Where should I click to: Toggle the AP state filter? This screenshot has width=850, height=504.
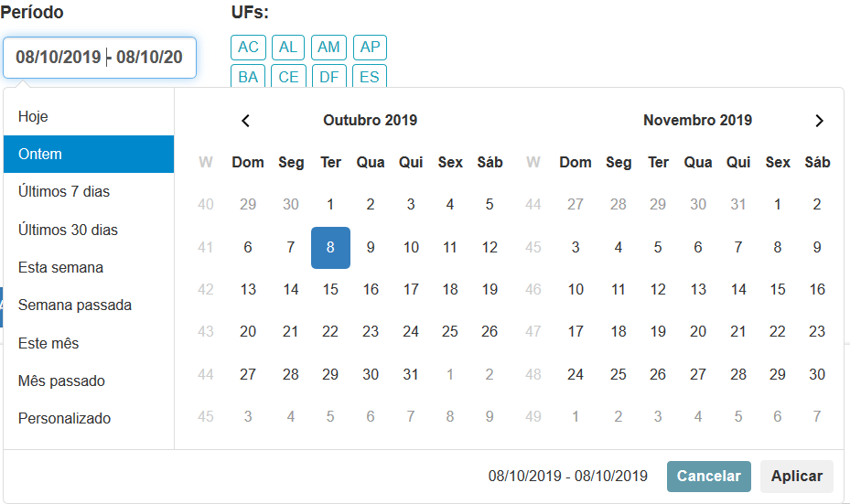tap(370, 48)
